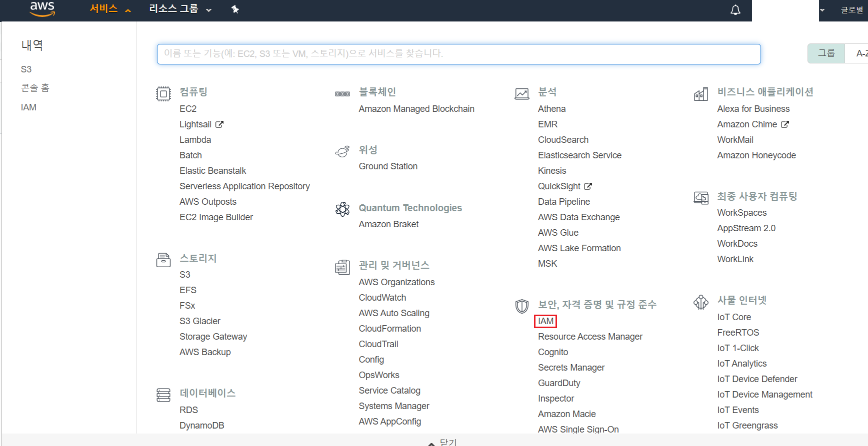Image resolution: width=868 pixels, height=446 pixels.
Task: Open Elastic Beanstalk service
Action: tap(212, 171)
